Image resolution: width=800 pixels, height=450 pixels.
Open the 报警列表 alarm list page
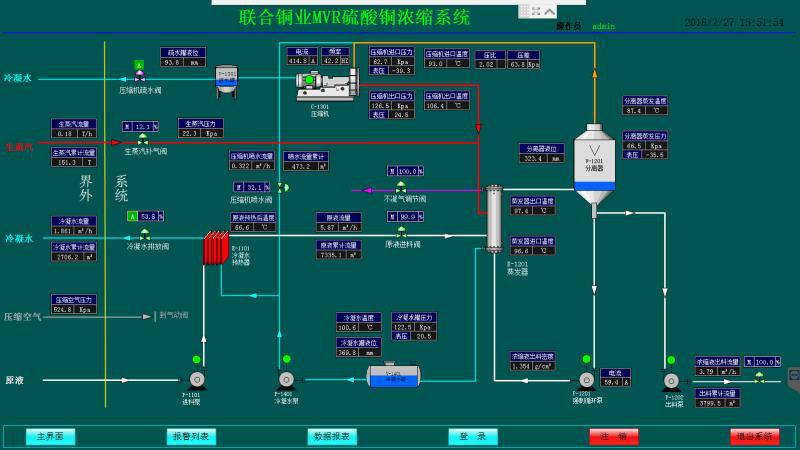tap(191, 436)
